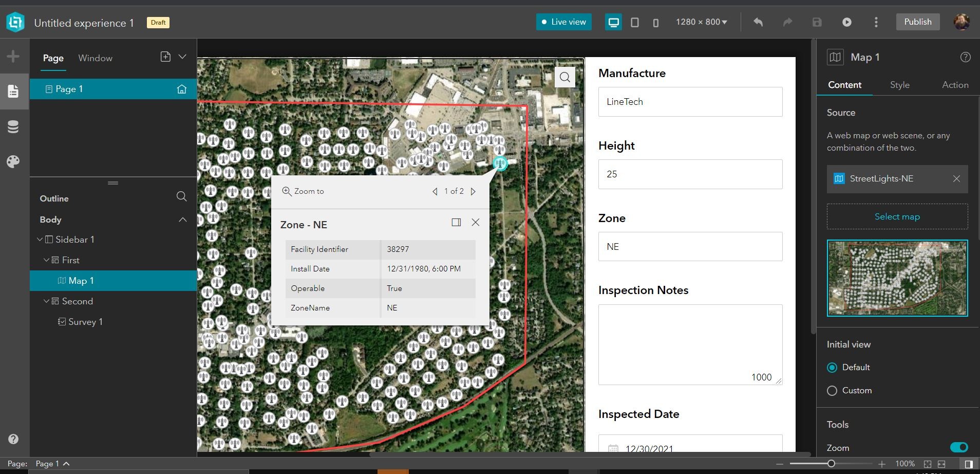Image resolution: width=980 pixels, height=474 pixels.
Task: Undo the last change
Action: [758, 22]
